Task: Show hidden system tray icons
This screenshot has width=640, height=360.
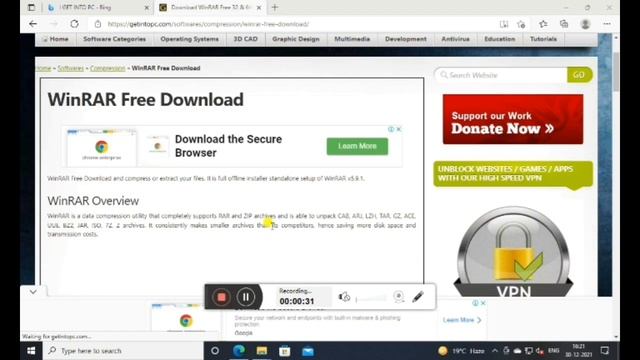Action: click(495, 351)
